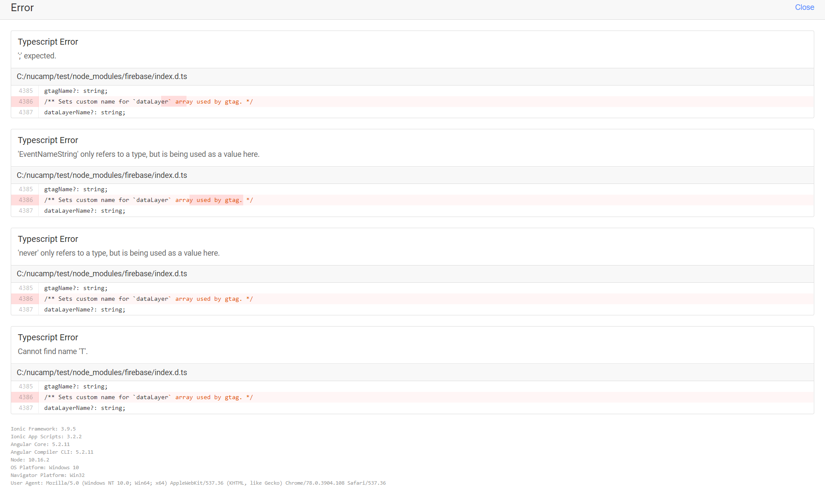Close the error overlay
The width and height of the screenshot is (825, 504).
point(804,7)
